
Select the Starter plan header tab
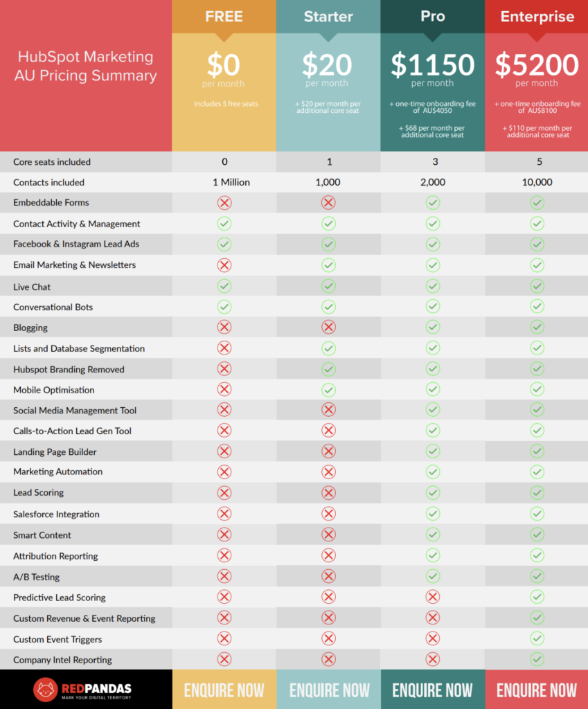pyautogui.click(x=328, y=17)
